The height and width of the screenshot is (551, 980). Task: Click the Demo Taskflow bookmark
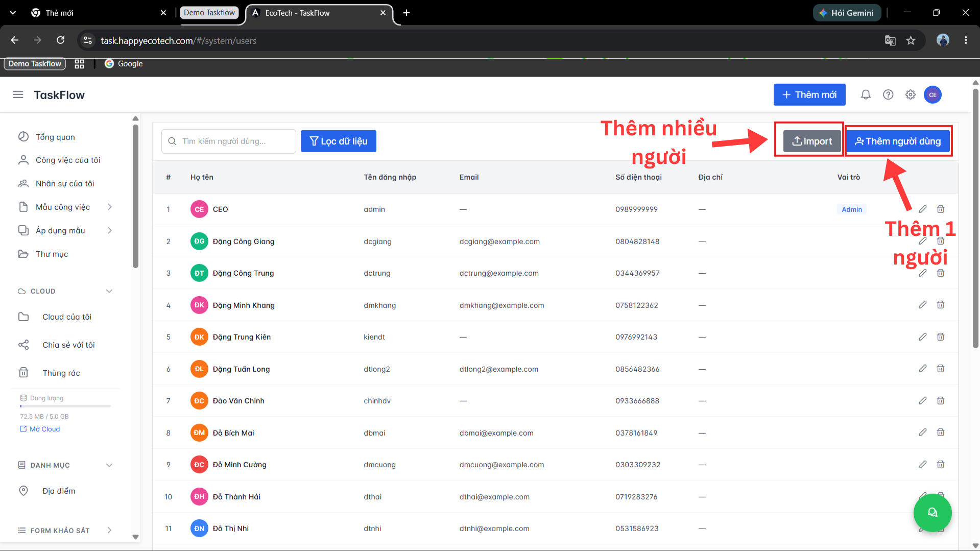coord(35,64)
